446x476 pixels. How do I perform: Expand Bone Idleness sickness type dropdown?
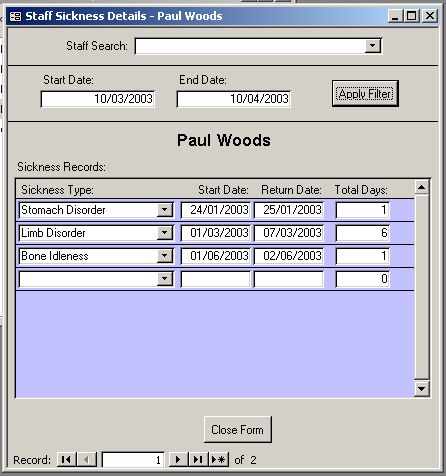click(x=165, y=256)
